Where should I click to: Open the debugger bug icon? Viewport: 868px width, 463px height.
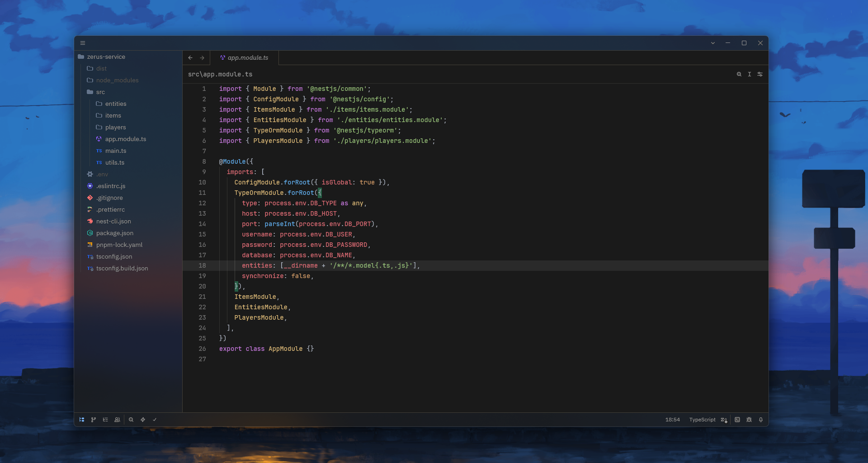[x=749, y=420]
